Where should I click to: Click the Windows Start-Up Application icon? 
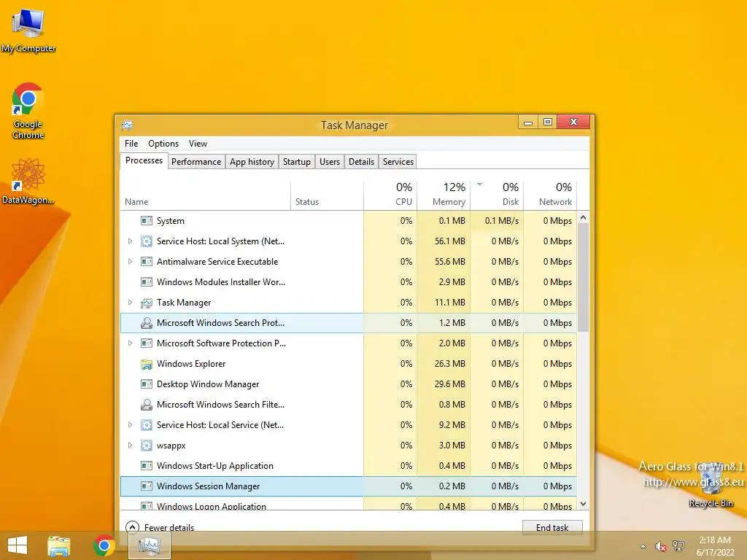click(x=146, y=466)
